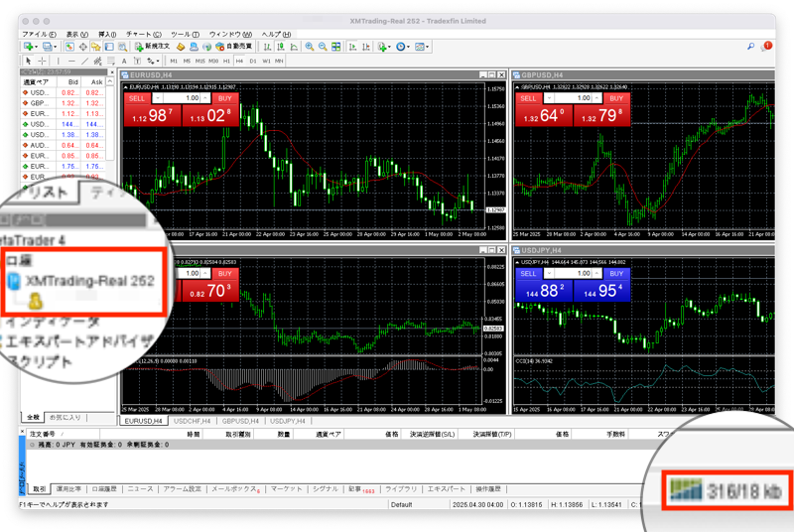The height and width of the screenshot is (532, 794).
Task: Open the チャート menu
Action: tap(143, 34)
